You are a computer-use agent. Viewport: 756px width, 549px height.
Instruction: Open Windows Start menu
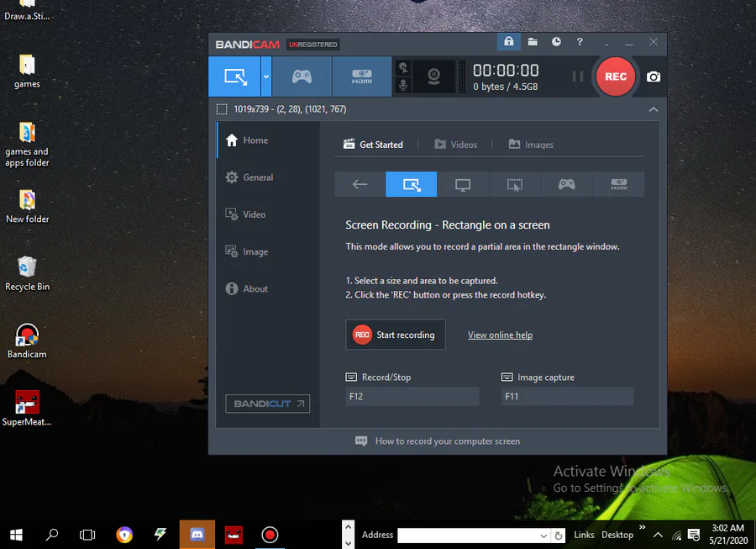point(17,535)
